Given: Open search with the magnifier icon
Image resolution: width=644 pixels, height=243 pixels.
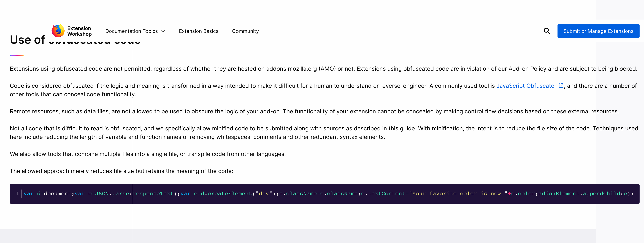Looking at the screenshot, I should pos(547,31).
